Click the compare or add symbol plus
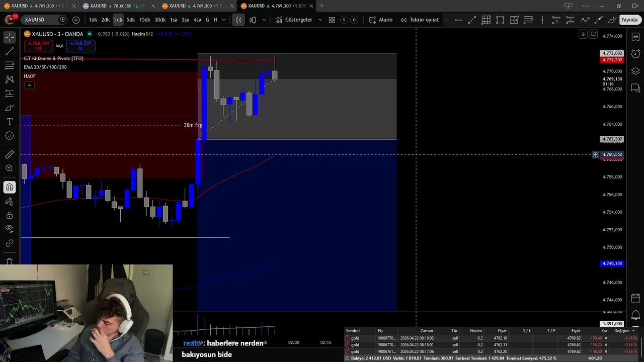This screenshot has width=644, height=362. [x=76, y=20]
